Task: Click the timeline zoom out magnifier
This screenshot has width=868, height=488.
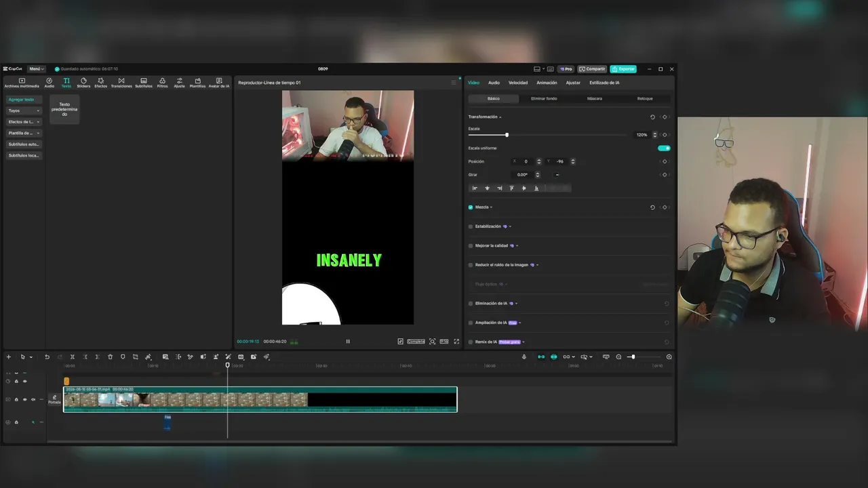Action: tap(618, 357)
